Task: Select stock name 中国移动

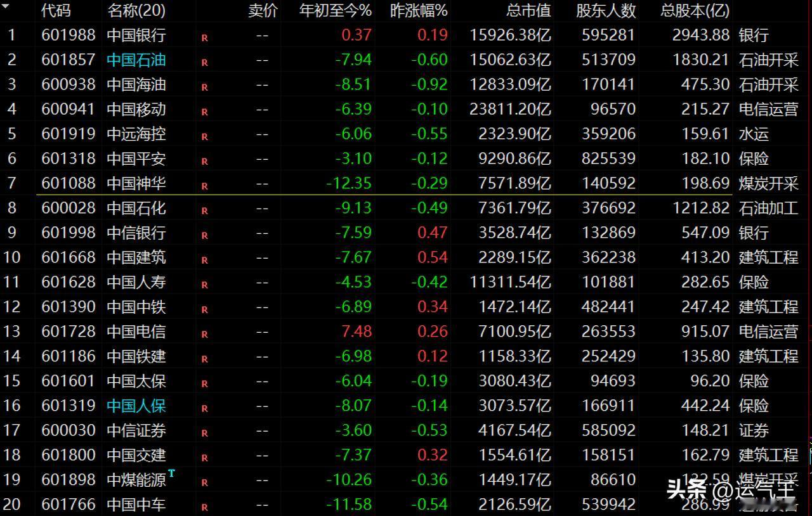Action: click(x=136, y=109)
